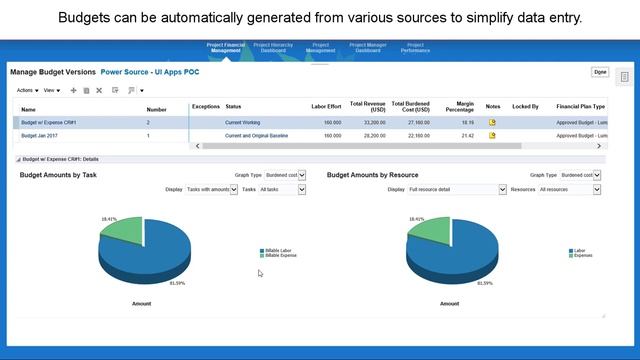Click the 28,200.00 revenue cell
The height and width of the screenshot is (360, 640).
point(375,136)
